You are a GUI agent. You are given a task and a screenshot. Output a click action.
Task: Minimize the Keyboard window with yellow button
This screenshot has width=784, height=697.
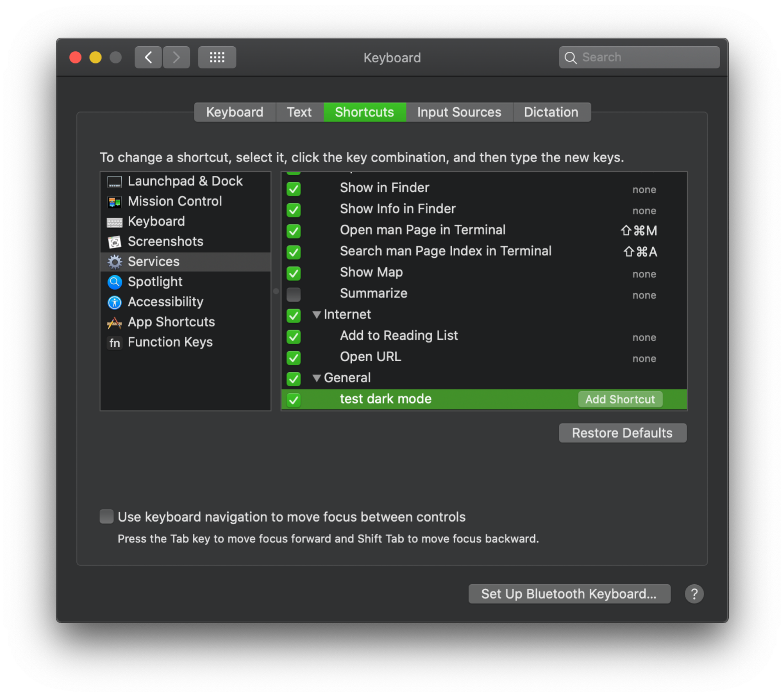(95, 57)
